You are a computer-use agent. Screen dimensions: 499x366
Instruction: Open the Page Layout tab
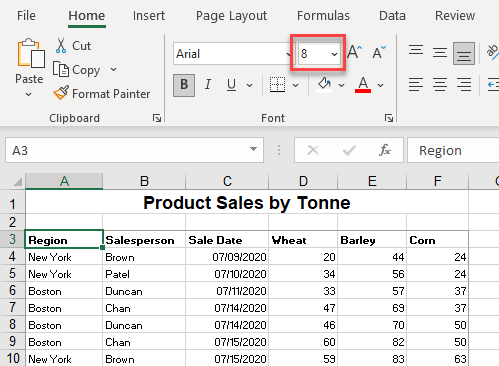tap(231, 16)
